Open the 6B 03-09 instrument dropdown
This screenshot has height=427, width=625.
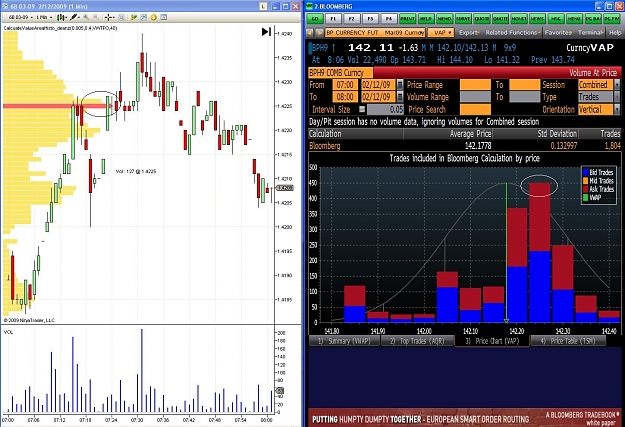pyautogui.click(x=20, y=17)
